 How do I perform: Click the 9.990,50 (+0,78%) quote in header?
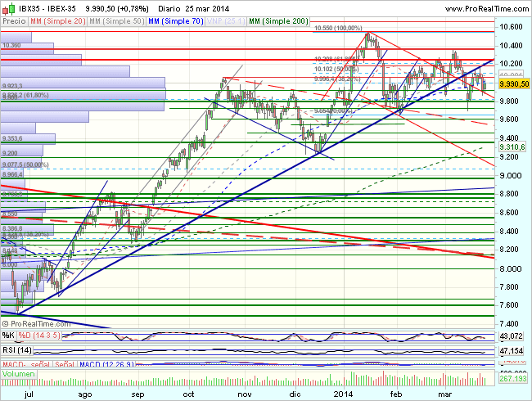[x=117, y=9]
